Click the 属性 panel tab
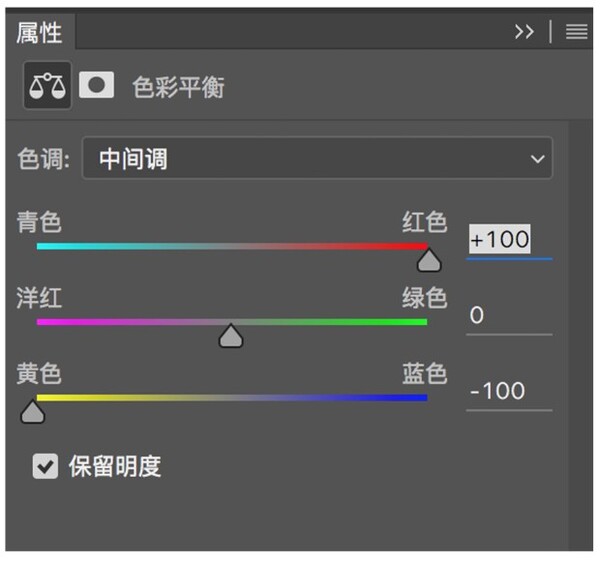The height and width of the screenshot is (561, 600). click(x=39, y=32)
